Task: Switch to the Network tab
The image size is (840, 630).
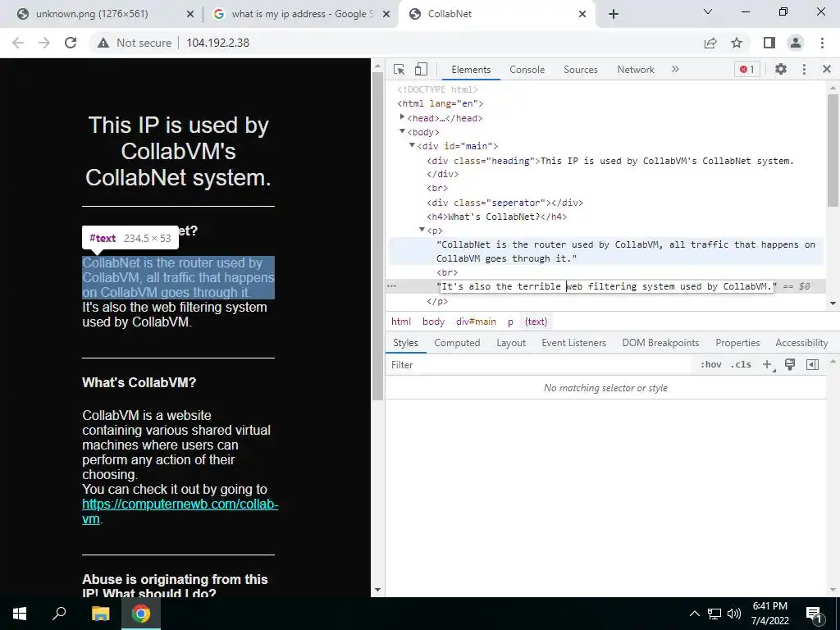Action: click(636, 70)
